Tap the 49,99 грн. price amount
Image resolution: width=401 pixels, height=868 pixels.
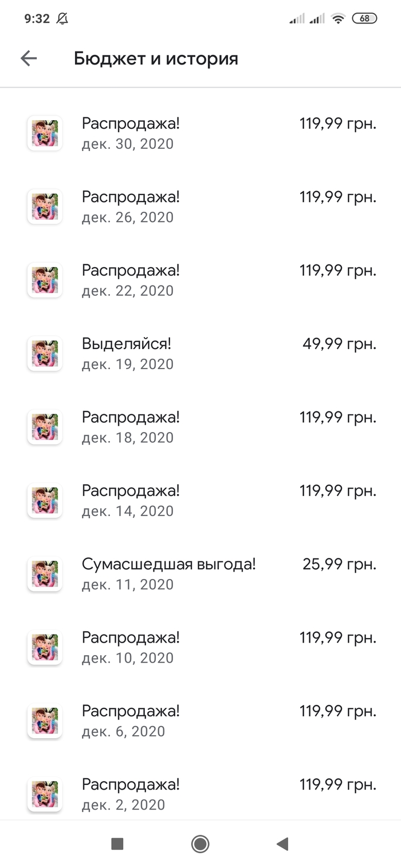pyautogui.click(x=339, y=344)
